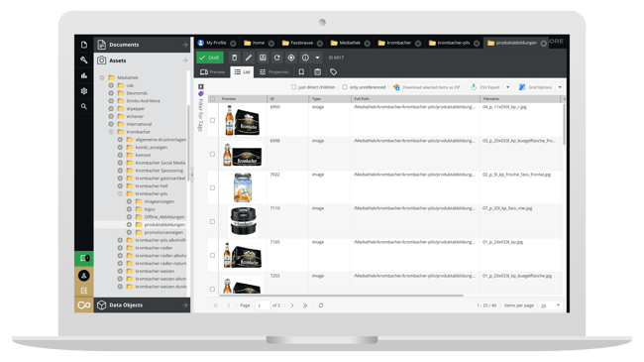
Task: Click the show-in-tree target icon
Action: pyautogui.click(x=291, y=58)
